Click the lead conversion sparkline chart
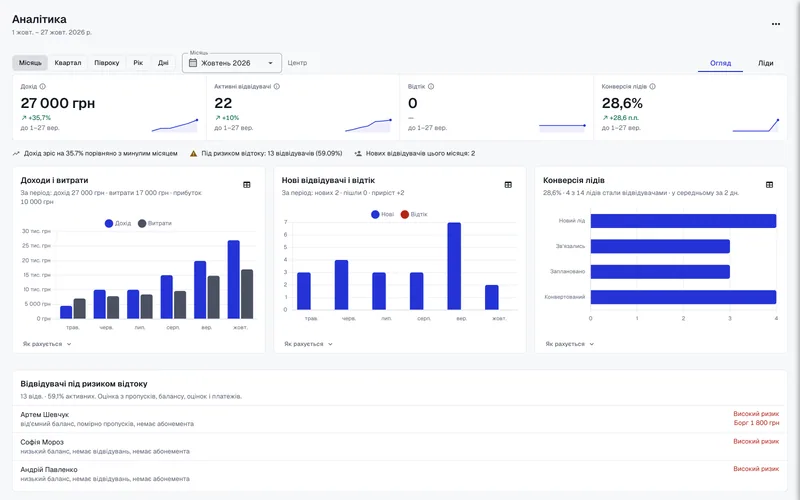The image size is (800, 500). [x=756, y=126]
